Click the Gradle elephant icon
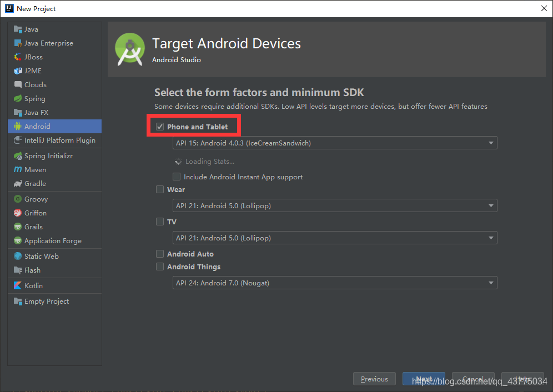Image resolution: width=553 pixels, height=392 pixels. tap(18, 183)
